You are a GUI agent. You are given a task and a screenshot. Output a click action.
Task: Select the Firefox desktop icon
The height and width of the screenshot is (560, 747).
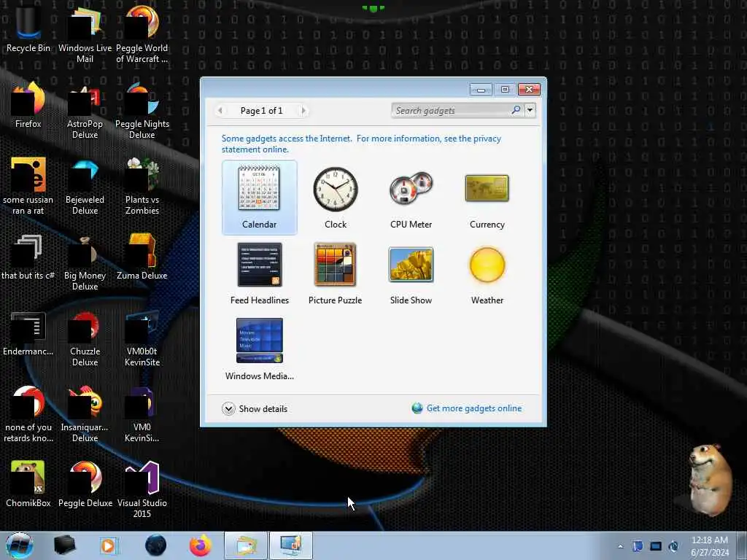(28, 105)
